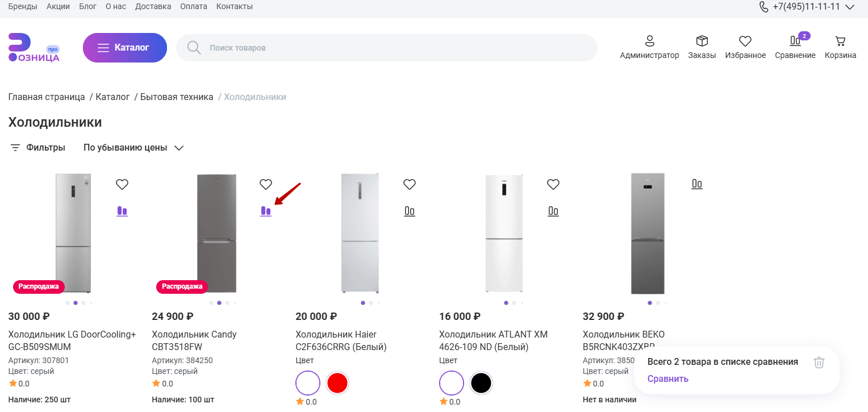
Task: Go to Главная страница breadcrumb
Action: pos(47,97)
